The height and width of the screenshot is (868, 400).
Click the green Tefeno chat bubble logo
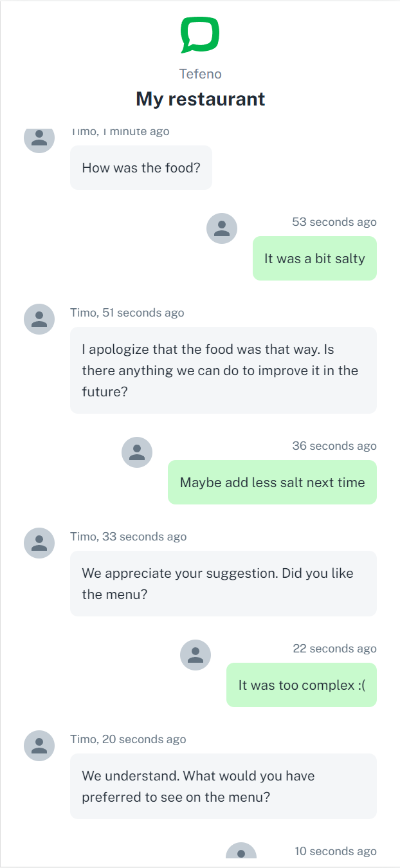[200, 35]
